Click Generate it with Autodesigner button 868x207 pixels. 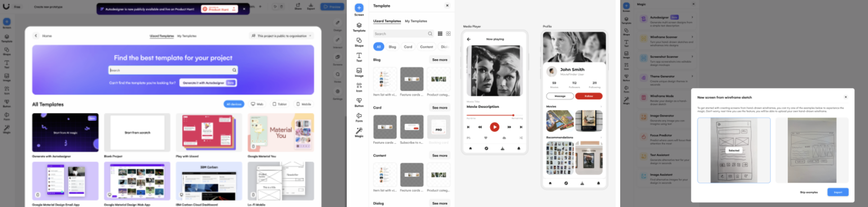tap(208, 83)
